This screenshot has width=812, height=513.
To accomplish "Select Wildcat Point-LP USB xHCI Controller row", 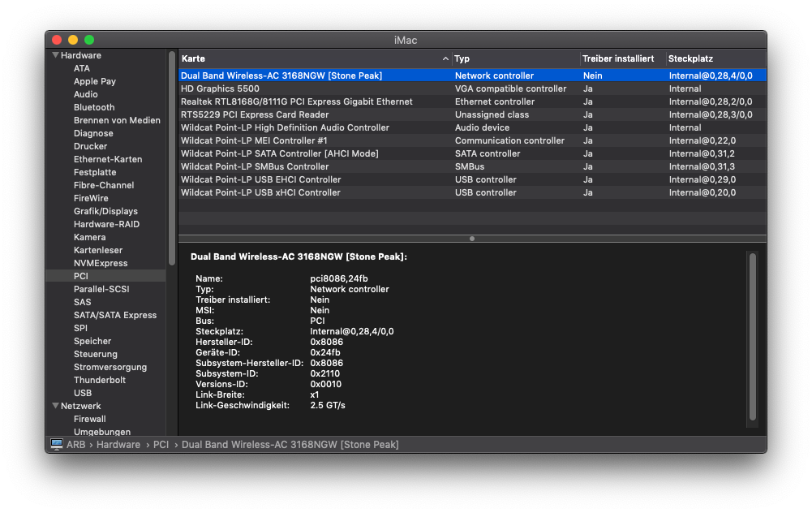I will tap(260, 192).
